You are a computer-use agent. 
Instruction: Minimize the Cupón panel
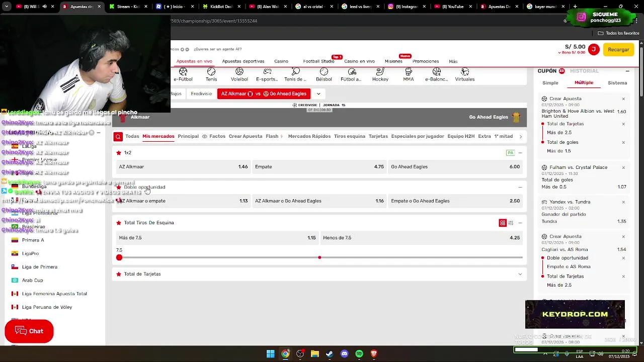(627, 71)
